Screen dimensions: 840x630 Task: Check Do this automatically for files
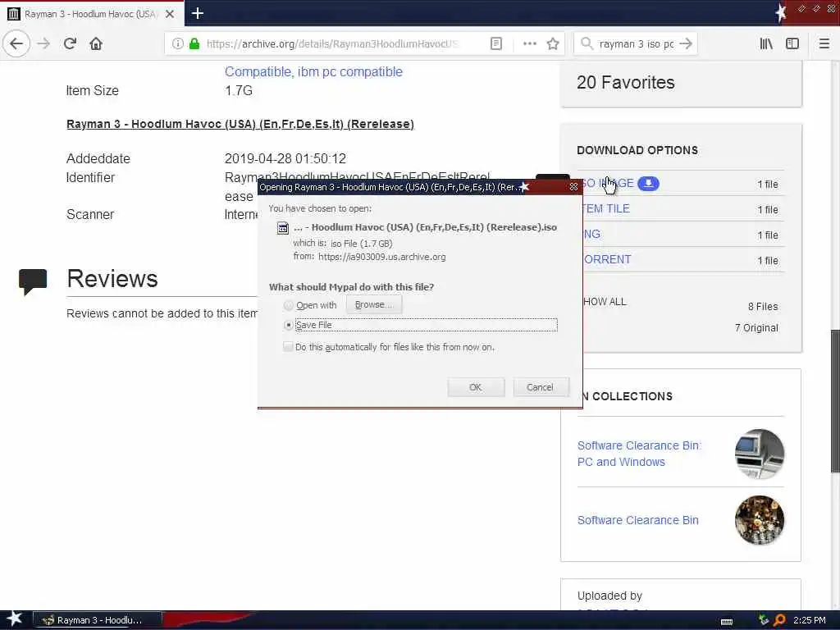pos(288,347)
